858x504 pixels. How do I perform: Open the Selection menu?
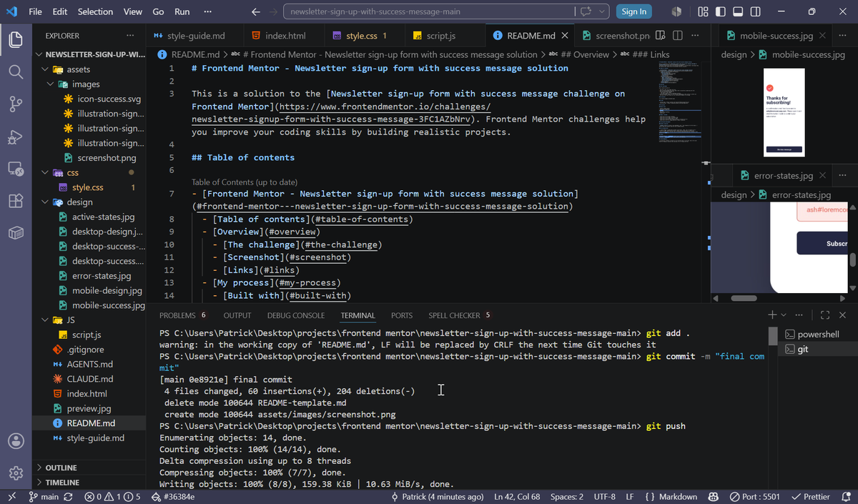pos(95,11)
